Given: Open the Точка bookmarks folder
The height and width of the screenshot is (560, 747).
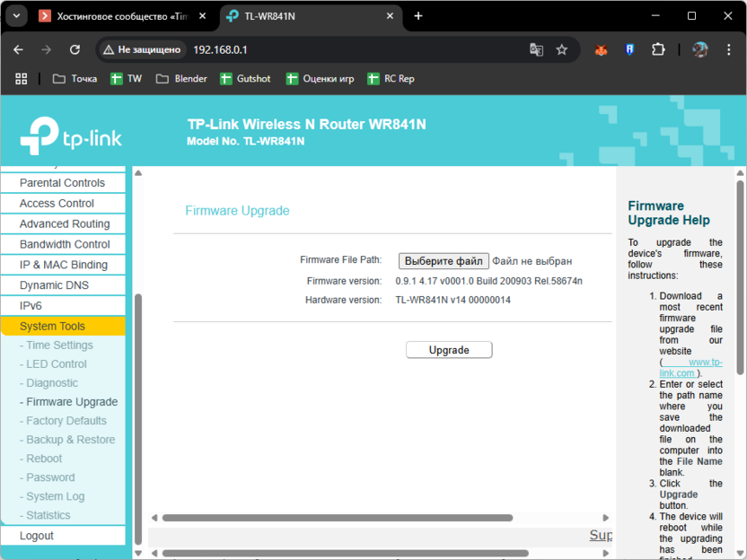Looking at the screenshot, I should coord(75,79).
